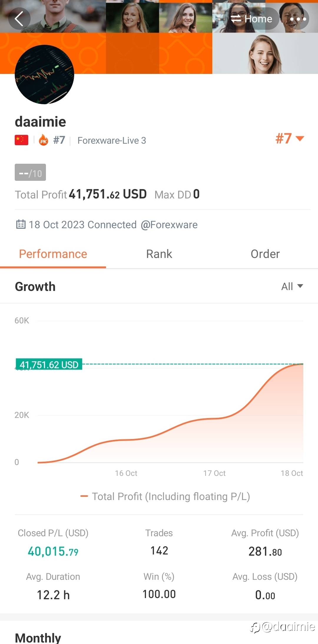Tap the back arrow icon
The width and height of the screenshot is (318, 644).
(19, 19)
